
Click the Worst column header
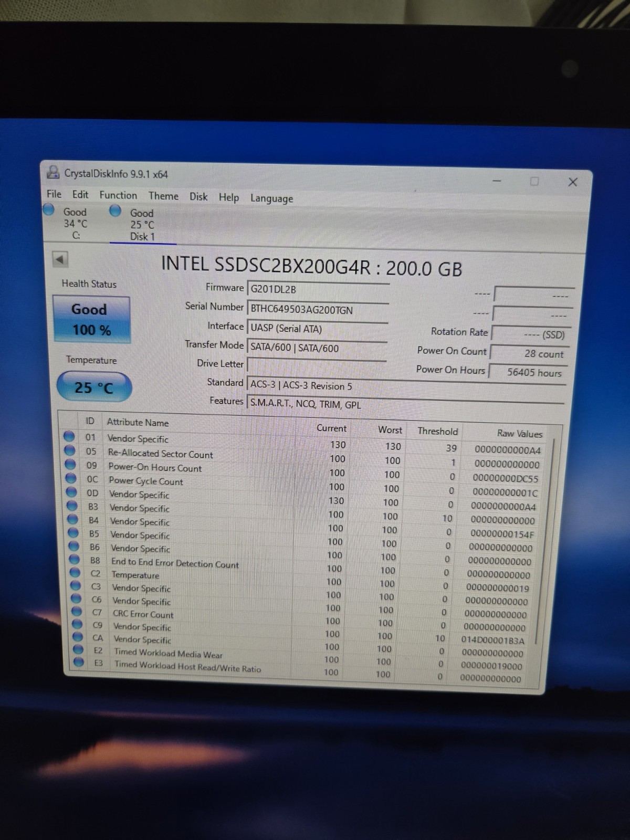390,429
